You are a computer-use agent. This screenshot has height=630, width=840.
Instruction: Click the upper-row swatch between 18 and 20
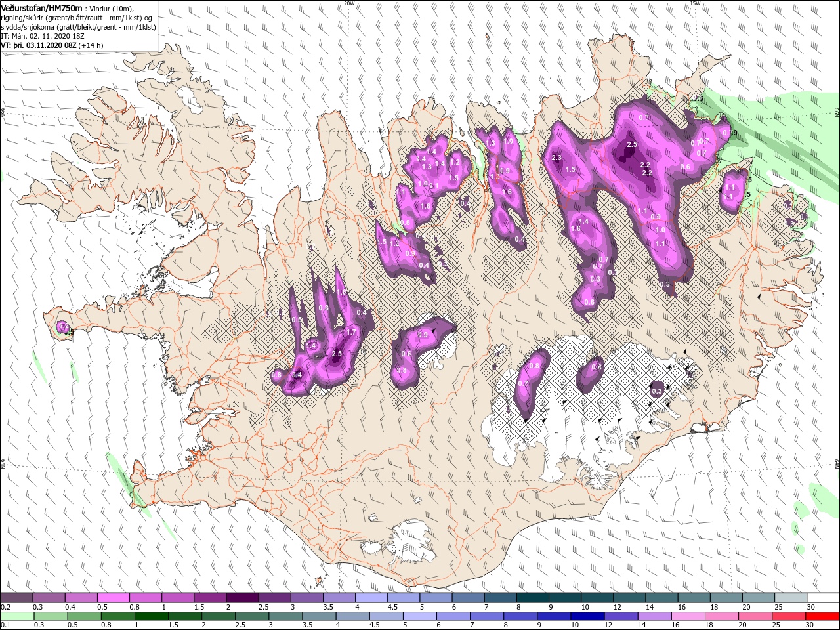(x=726, y=598)
